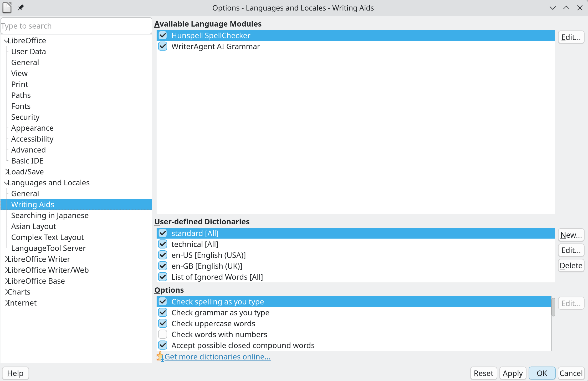
Task: Toggle the standard [All] dictionary checkbox
Action: (163, 233)
